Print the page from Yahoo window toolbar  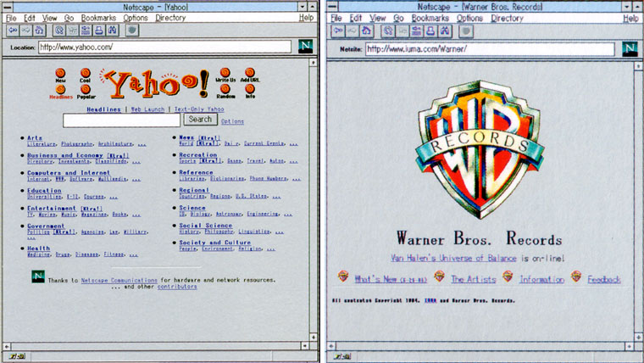(x=98, y=31)
